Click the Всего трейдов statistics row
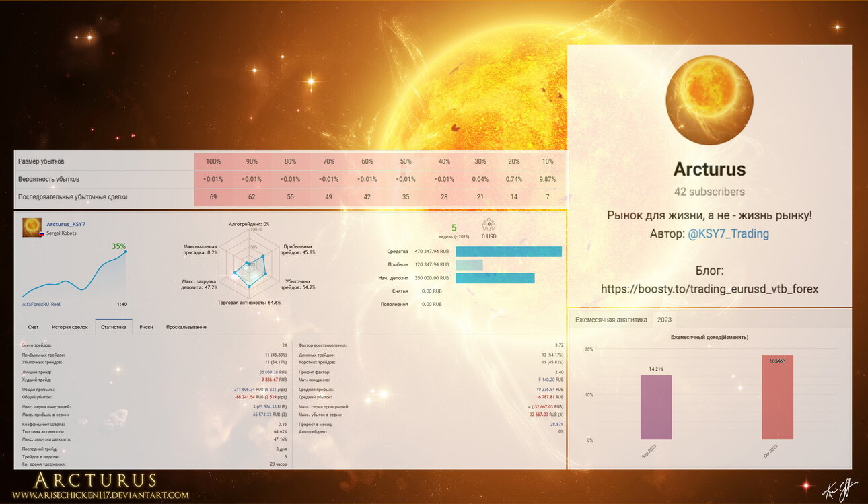 pos(155,345)
